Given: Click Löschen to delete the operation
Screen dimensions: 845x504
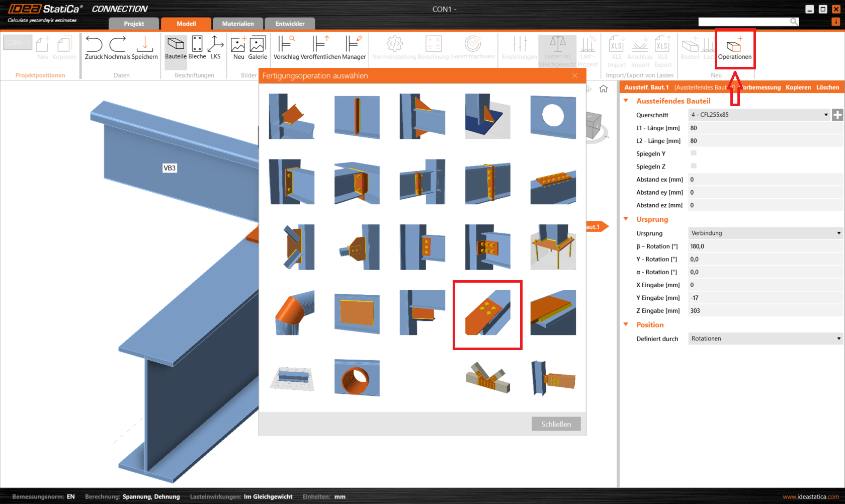Looking at the screenshot, I should (x=827, y=88).
